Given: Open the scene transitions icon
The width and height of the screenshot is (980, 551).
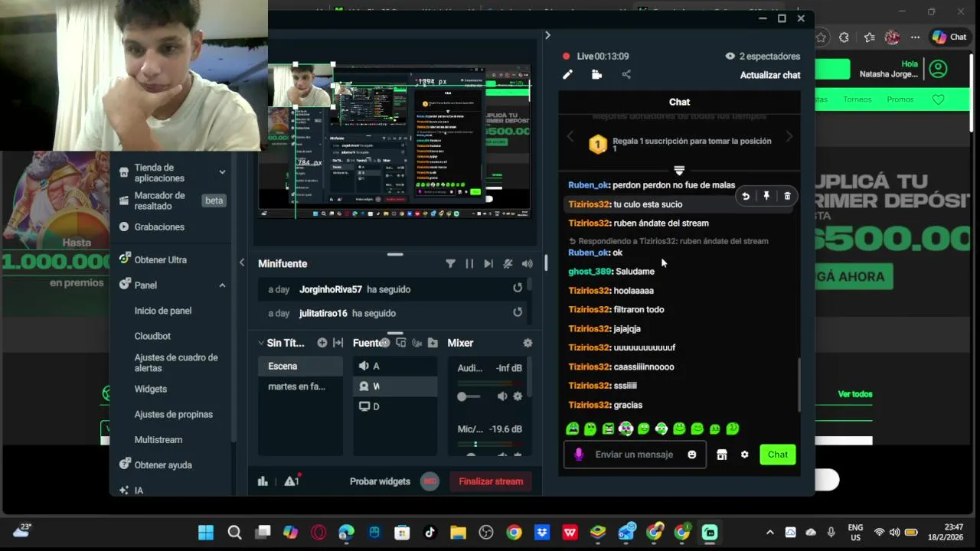Looking at the screenshot, I should pyautogui.click(x=338, y=343).
